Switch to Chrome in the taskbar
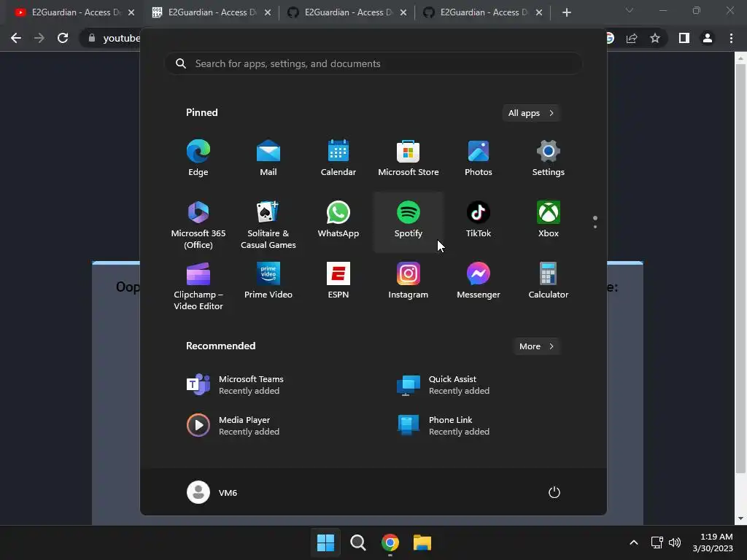The image size is (747, 560). (x=390, y=542)
